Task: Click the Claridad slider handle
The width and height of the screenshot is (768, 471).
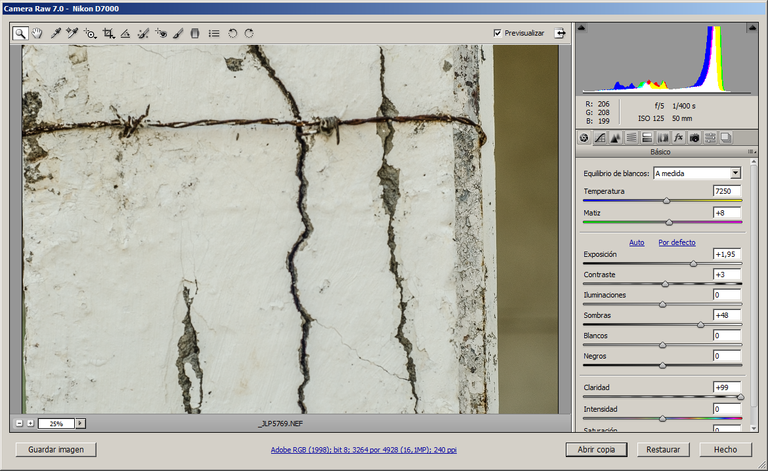Action: (741, 397)
